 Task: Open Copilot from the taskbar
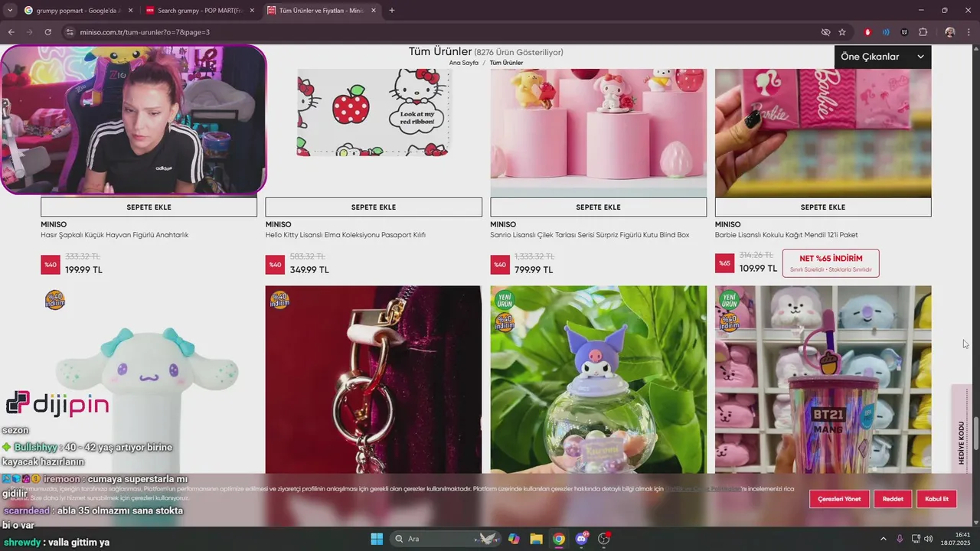[x=514, y=539]
